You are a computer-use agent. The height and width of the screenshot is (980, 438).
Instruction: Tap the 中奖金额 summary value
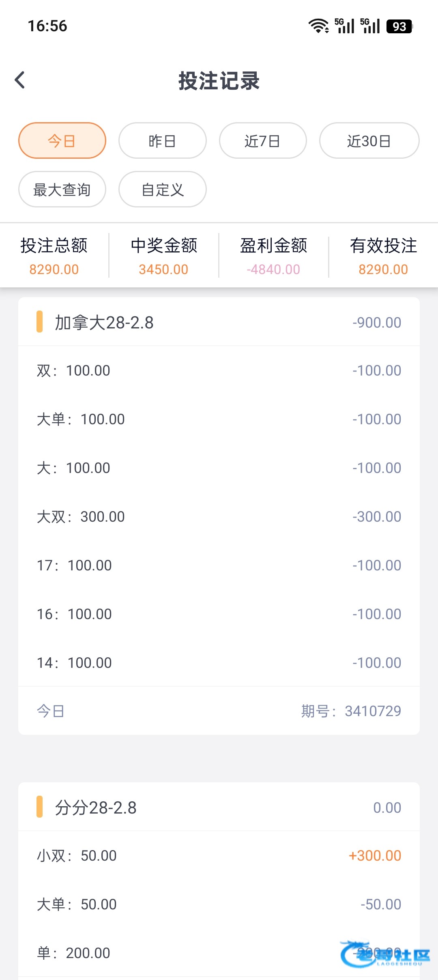click(163, 270)
